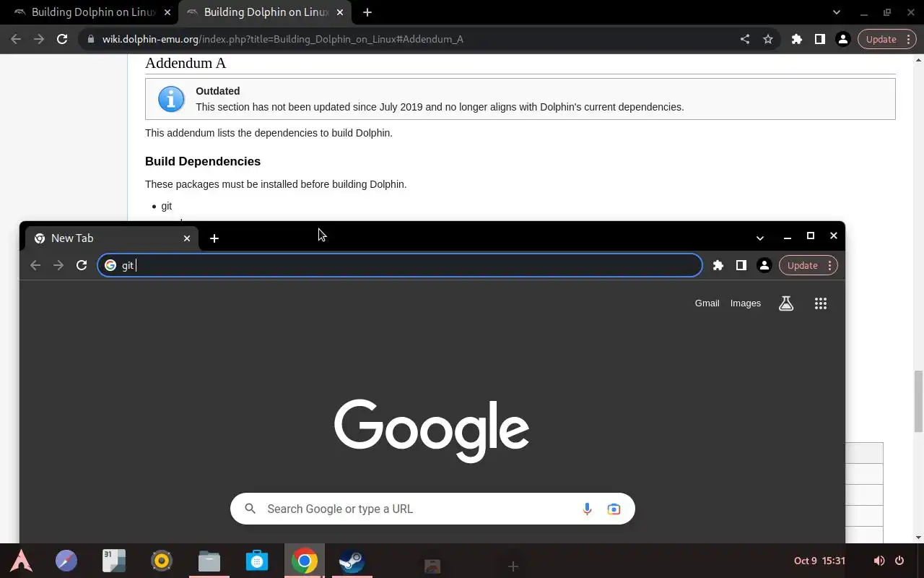Open a new tab in the front New Tab window

coord(214,238)
